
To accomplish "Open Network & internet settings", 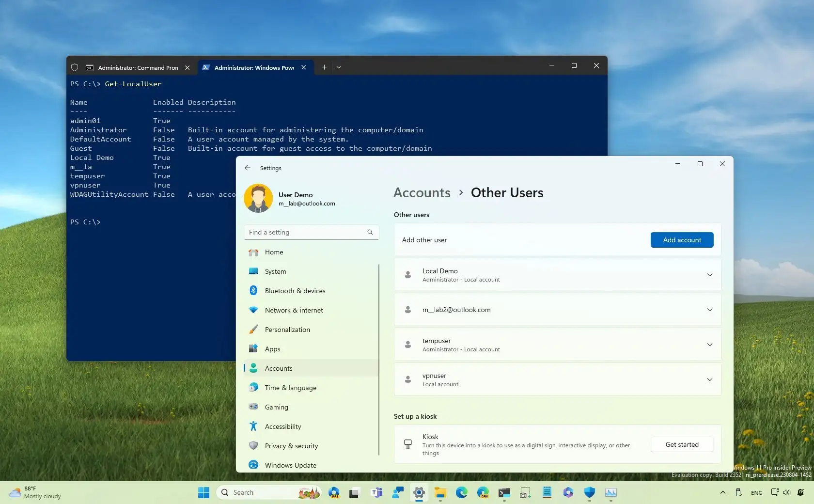I will tap(311, 310).
